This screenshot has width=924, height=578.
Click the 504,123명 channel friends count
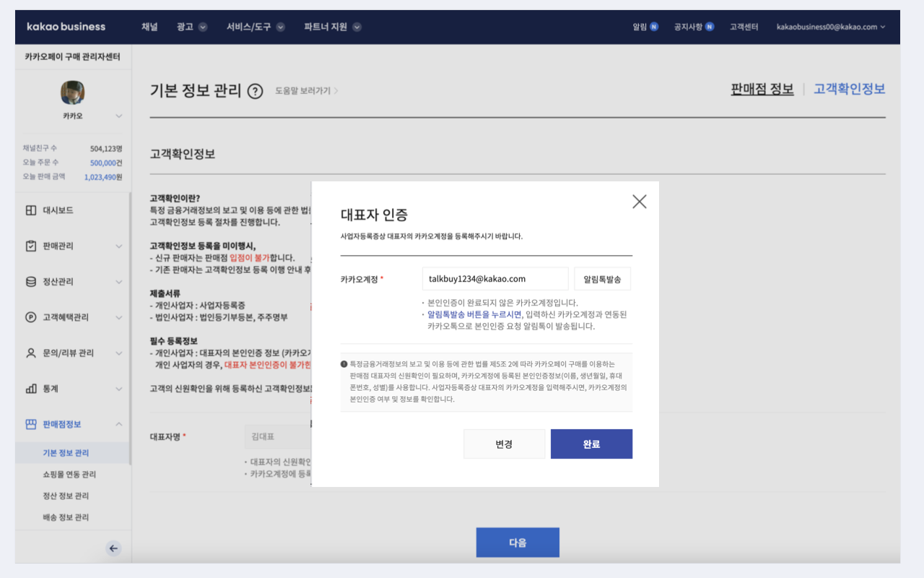[x=106, y=148]
